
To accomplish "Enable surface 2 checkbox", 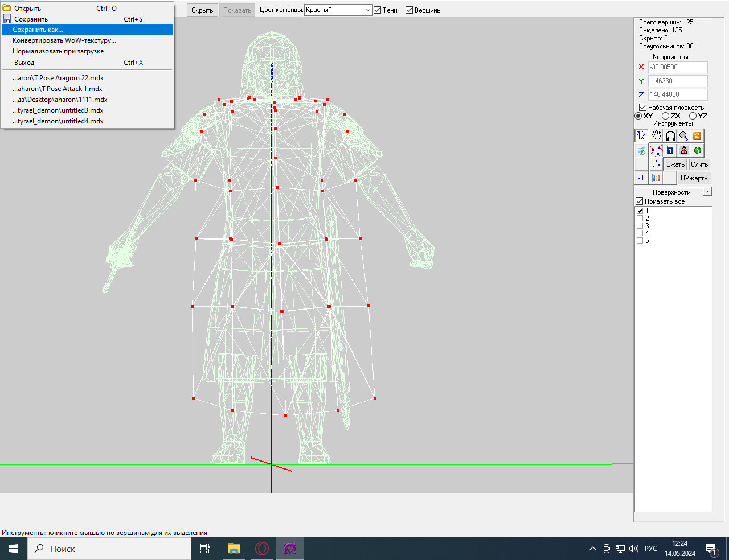I will [640, 219].
